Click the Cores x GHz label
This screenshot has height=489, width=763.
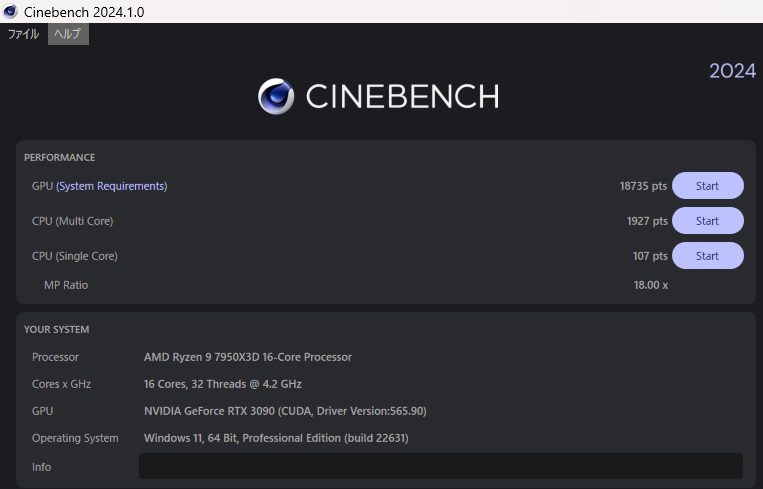tap(61, 384)
